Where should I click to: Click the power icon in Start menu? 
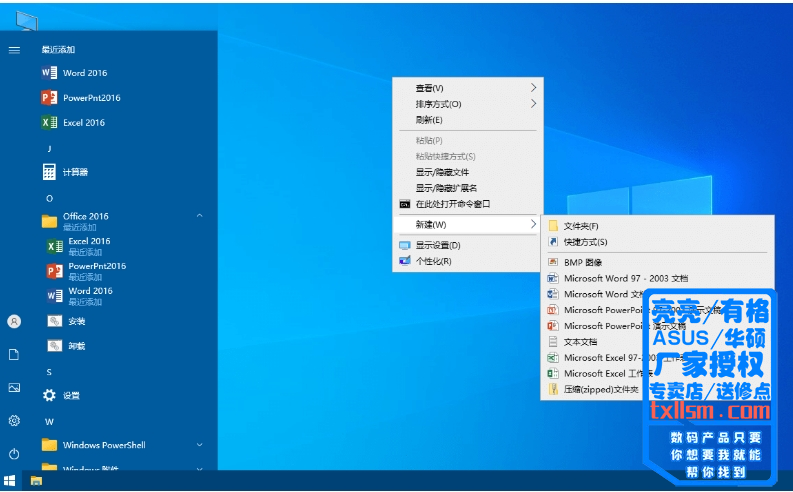[x=14, y=454]
